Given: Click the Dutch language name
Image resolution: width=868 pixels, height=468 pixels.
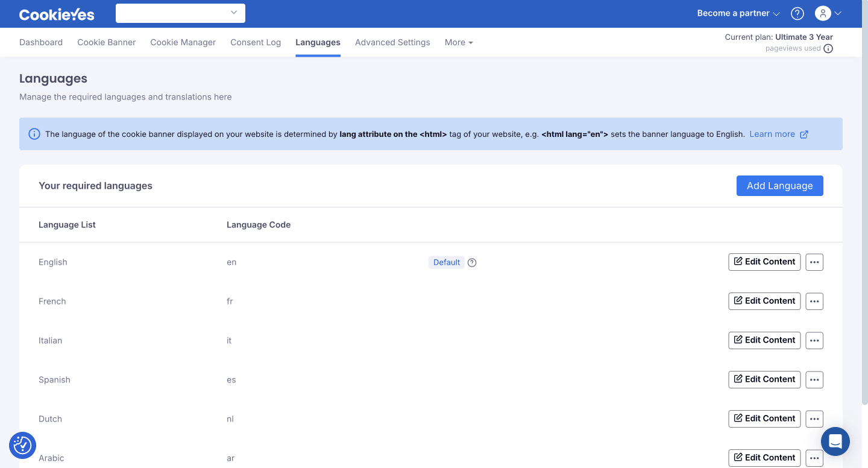Looking at the screenshot, I should (x=50, y=419).
